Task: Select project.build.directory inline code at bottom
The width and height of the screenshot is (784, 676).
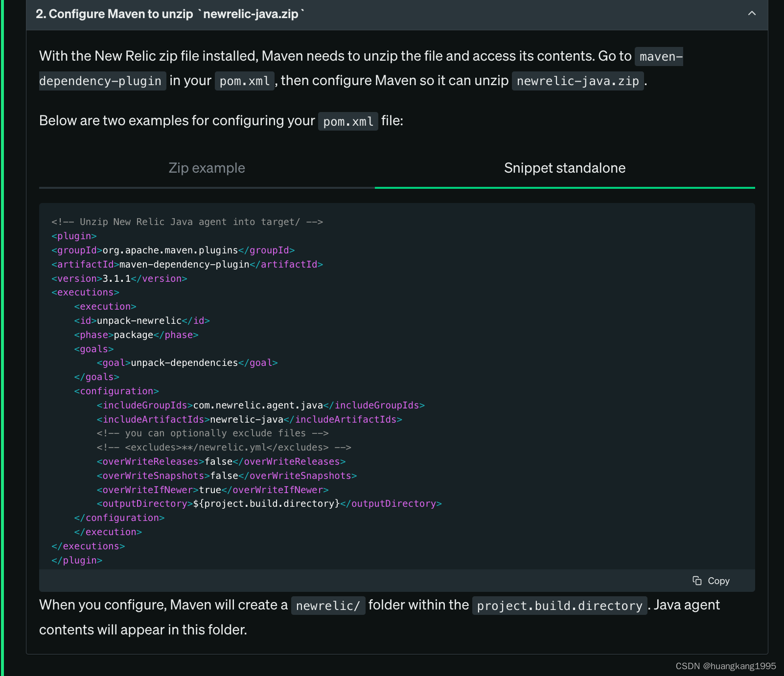Action: [x=559, y=606]
